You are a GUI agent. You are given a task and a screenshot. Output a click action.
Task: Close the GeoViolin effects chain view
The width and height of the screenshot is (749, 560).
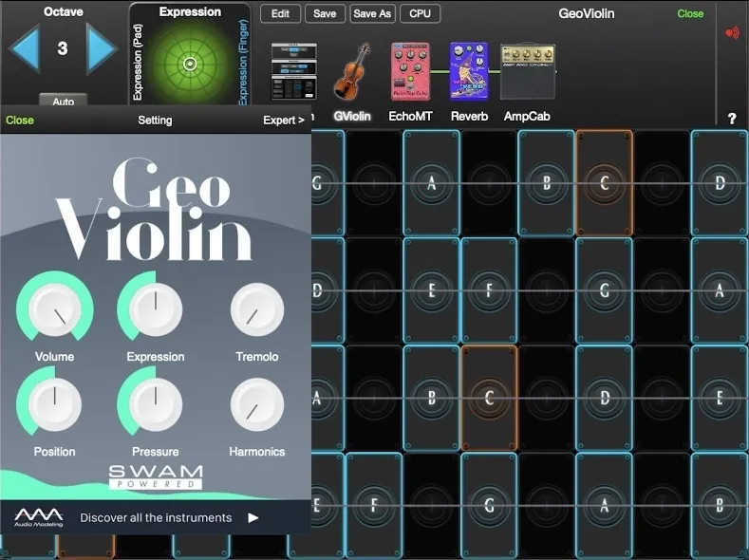(x=690, y=14)
